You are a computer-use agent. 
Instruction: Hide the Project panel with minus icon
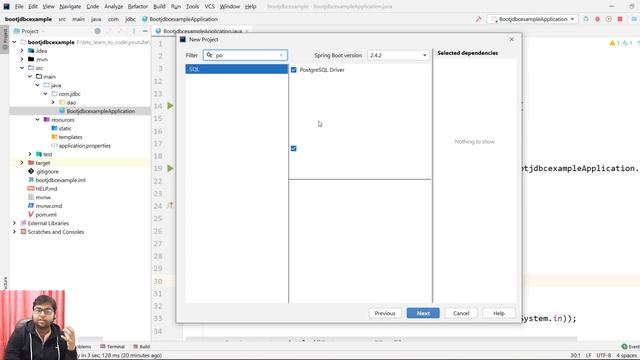[145, 31]
